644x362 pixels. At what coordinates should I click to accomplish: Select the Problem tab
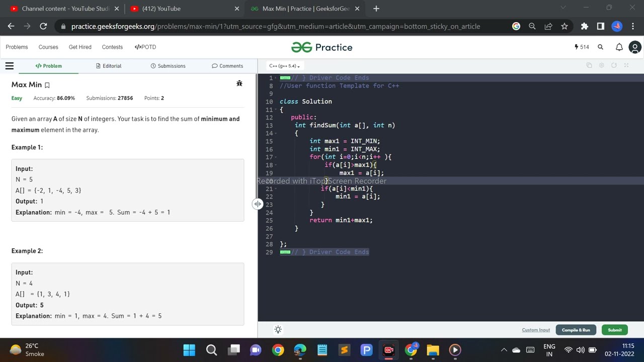click(49, 66)
